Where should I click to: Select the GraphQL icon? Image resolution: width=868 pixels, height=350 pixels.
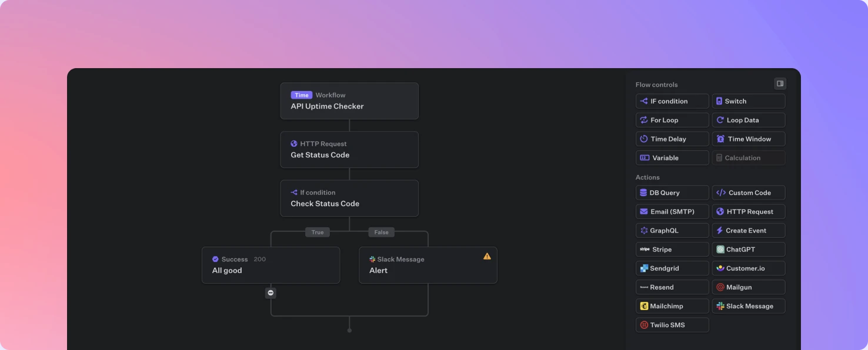click(x=644, y=230)
